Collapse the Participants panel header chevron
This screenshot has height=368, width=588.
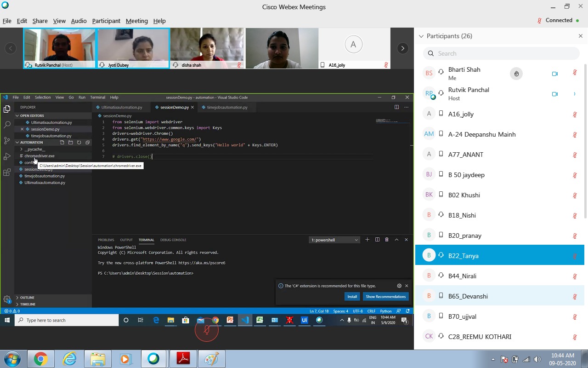(x=420, y=36)
